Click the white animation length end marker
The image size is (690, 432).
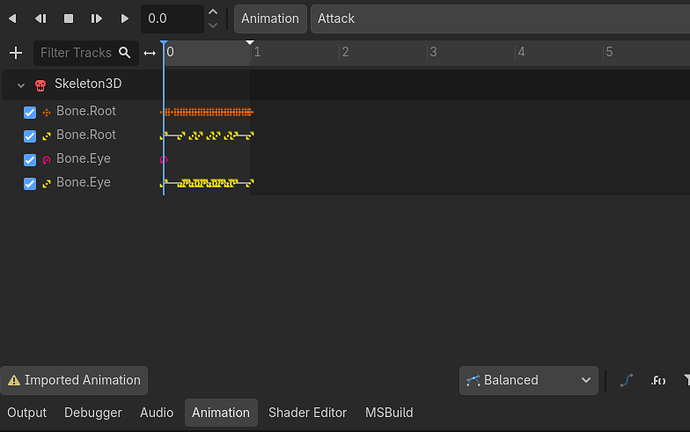coord(250,43)
